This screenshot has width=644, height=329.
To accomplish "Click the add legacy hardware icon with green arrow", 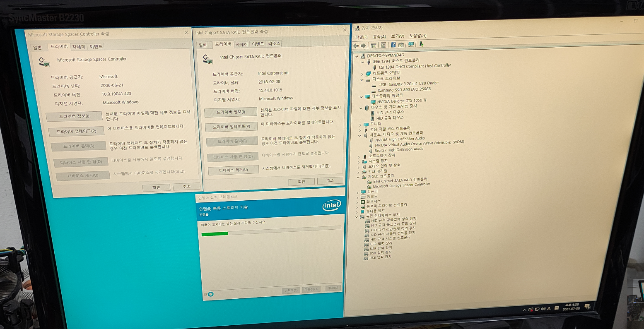I will [421, 44].
